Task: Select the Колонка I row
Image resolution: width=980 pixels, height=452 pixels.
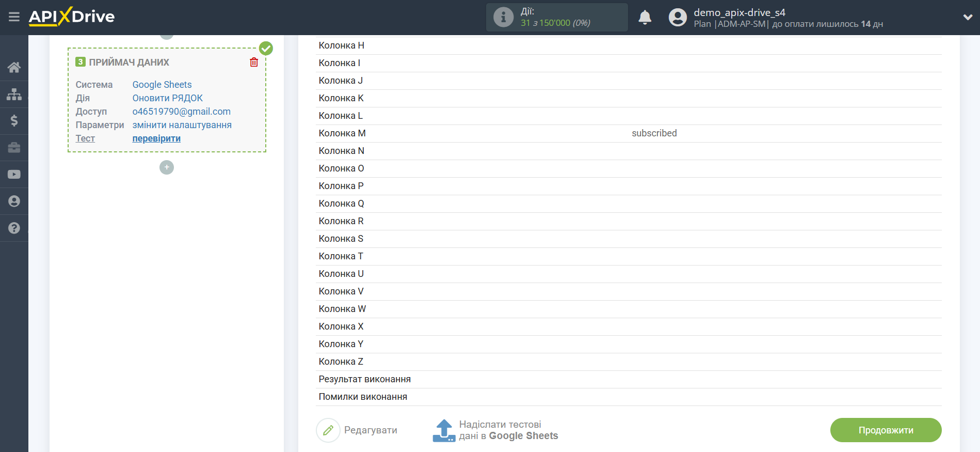Action: tap(629, 63)
